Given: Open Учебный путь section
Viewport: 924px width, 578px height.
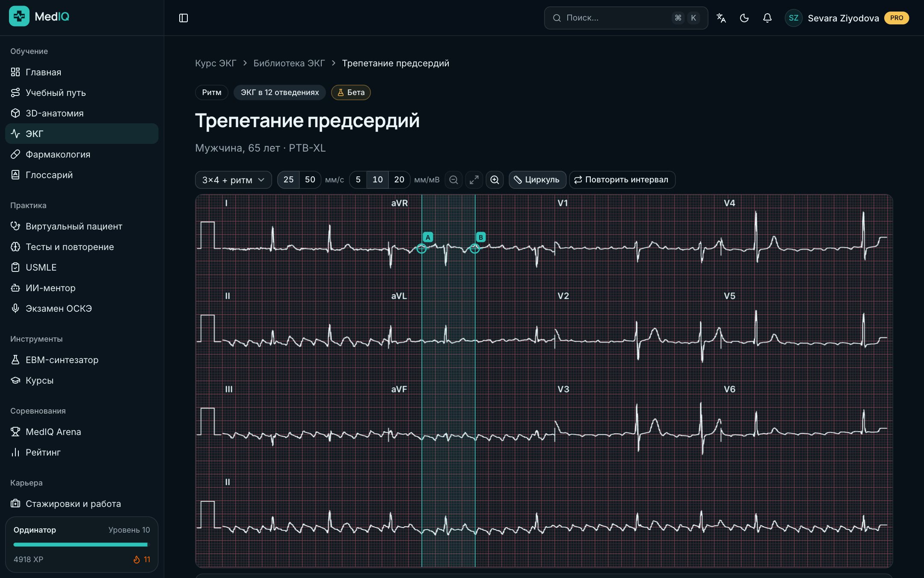Looking at the screenshot, I should 82,92.
